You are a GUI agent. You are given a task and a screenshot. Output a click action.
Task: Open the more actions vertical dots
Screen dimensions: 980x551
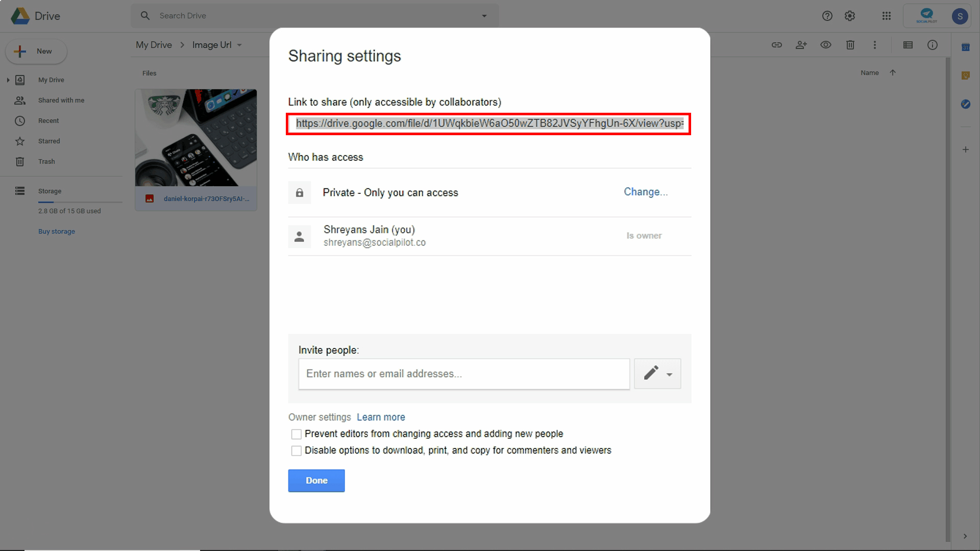coord(874,45)
